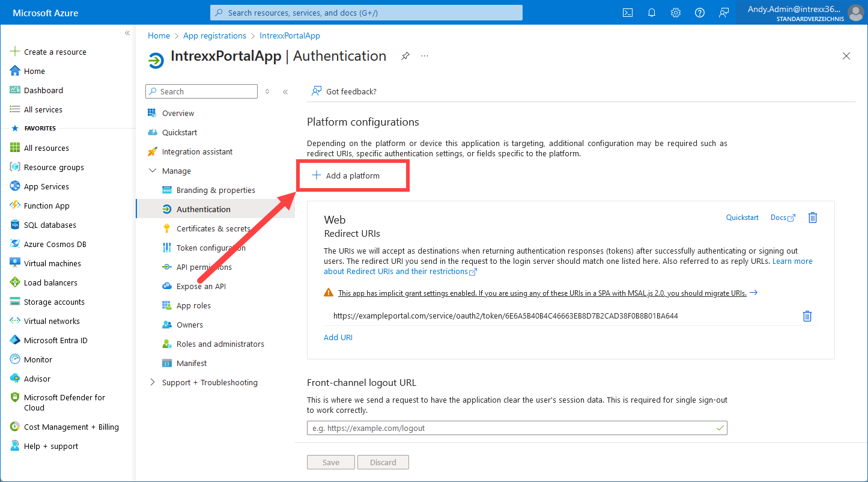Open the Andy.Admin account avatar
The height and width of the screenshot is (482, 868).
click(x=855, y=13)
